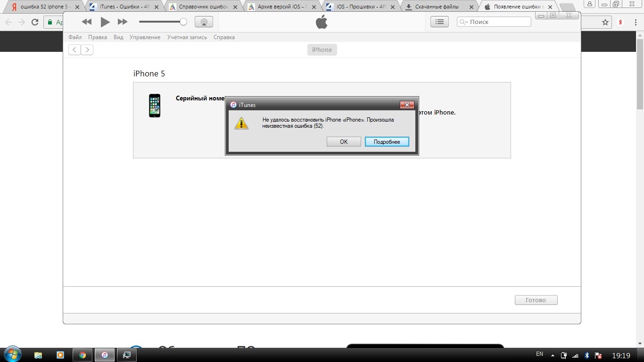Open the Управление menu

pyautogui.click(x=145, y=37)
